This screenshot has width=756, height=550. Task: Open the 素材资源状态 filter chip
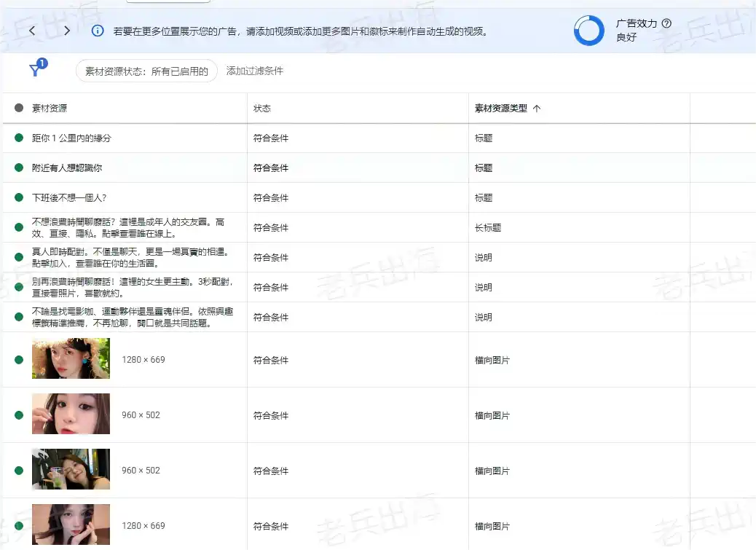146,71
